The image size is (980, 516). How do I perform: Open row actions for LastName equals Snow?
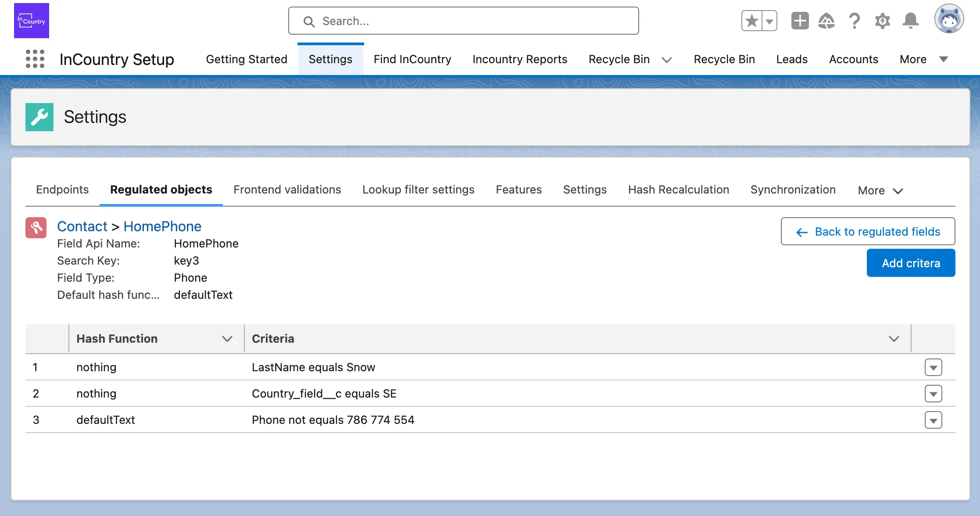point(933,367)
